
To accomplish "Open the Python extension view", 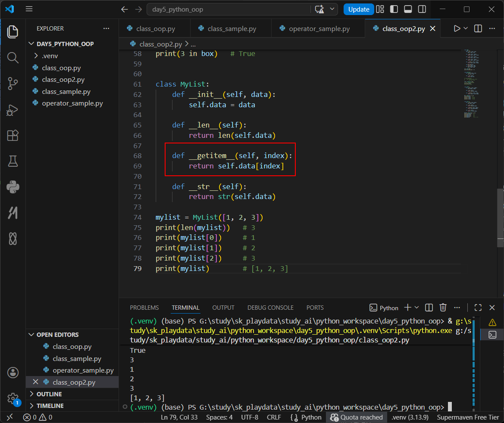I will point(13,187).
